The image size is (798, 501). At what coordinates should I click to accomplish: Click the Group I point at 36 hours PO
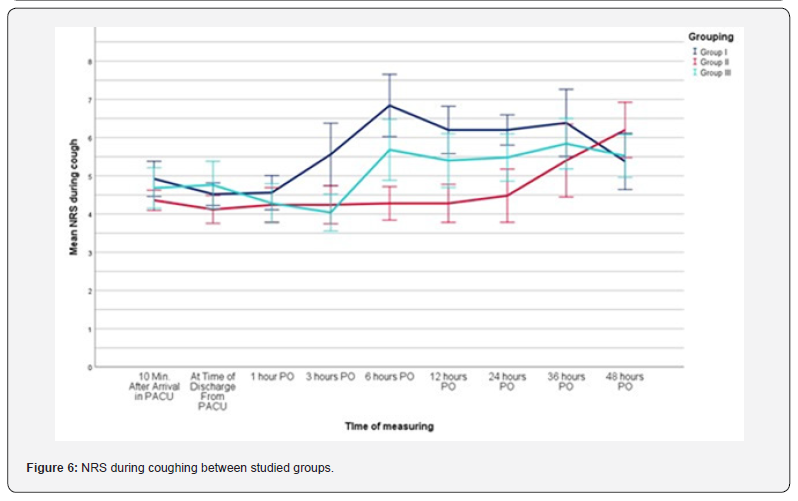click(566, 122)
